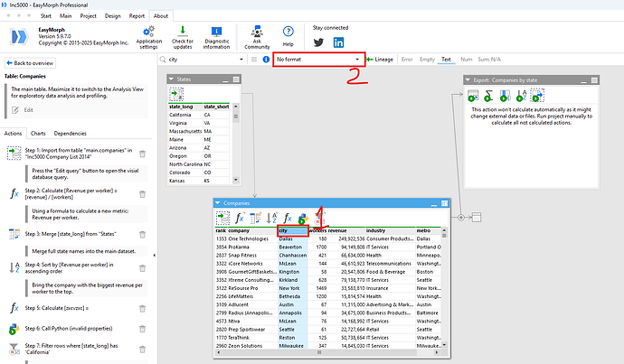Select the state_long column header
This screenshot has width=624, height=364.
(x=185, y=107)
